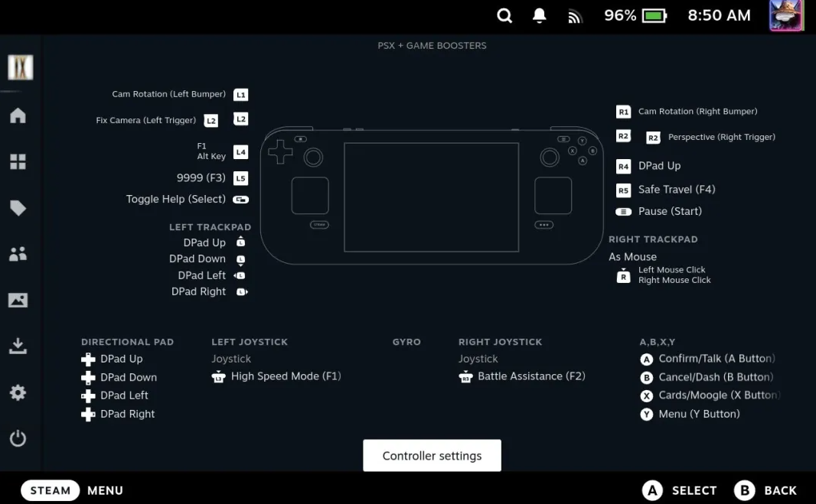Click the A SELECT prompt
Viewport: 816px width, 504px height.
click(x=679, y=490)
